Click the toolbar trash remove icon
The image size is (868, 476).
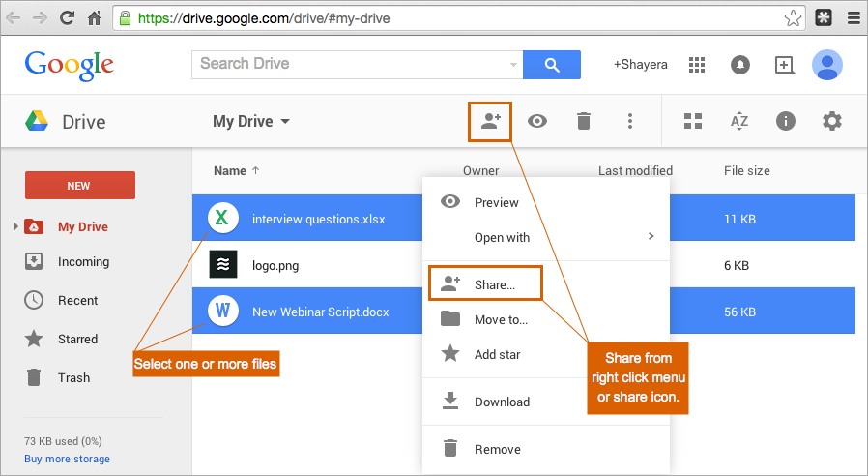click(x=584, y=121)
